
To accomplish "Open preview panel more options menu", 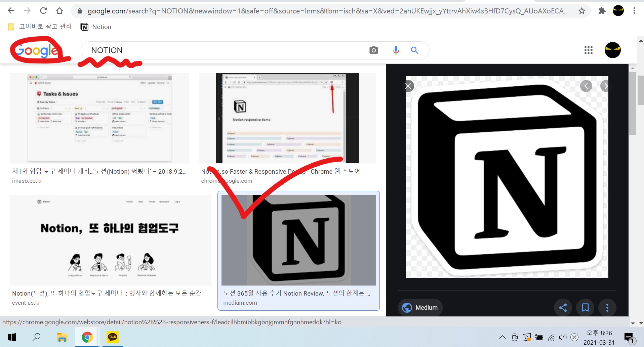I will click(607, 307).
